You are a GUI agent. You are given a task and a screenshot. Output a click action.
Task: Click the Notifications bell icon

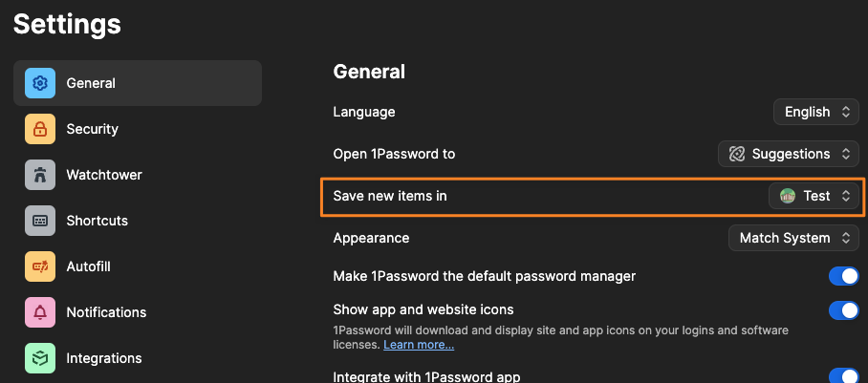40,312
